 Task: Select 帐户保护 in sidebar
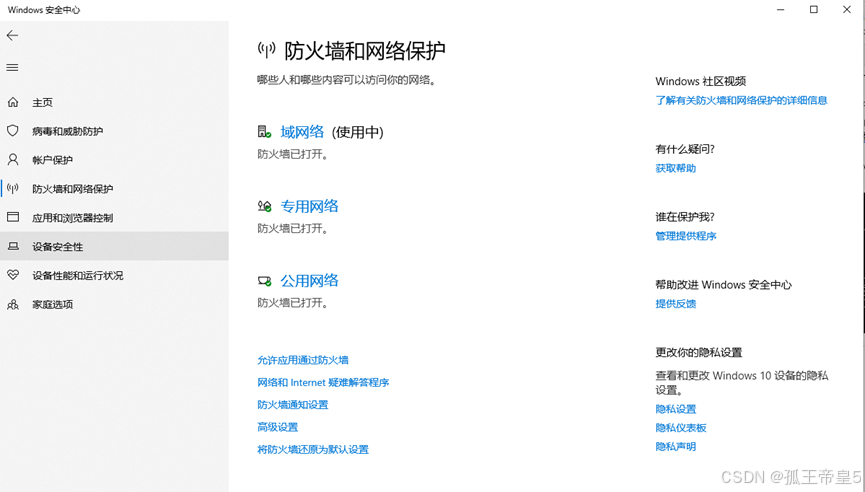52,160
